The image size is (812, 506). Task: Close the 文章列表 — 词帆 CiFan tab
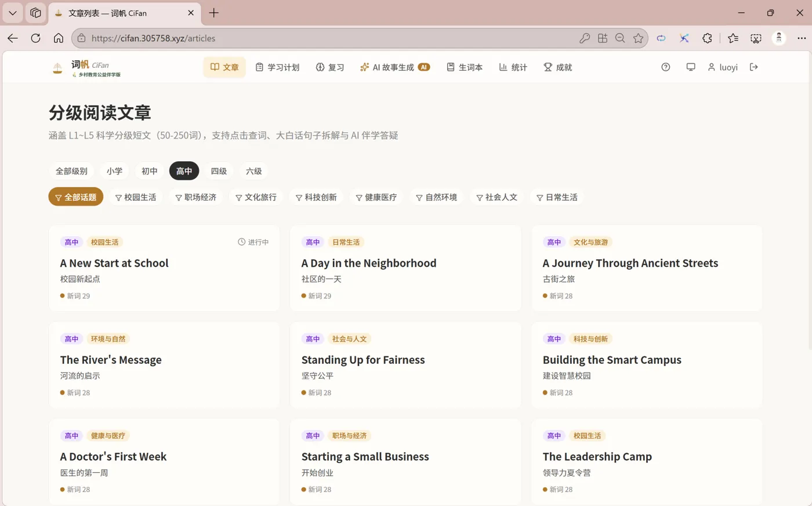[x=191, y=13]
